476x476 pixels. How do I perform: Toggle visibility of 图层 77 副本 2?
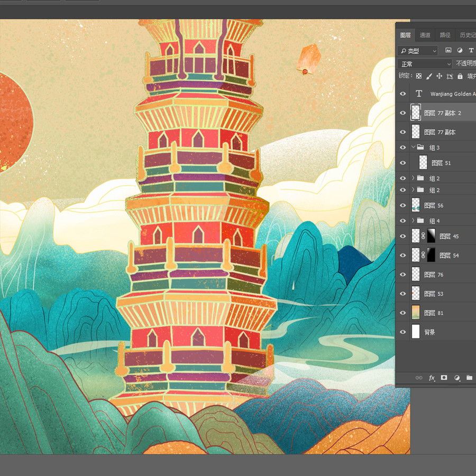403,113
